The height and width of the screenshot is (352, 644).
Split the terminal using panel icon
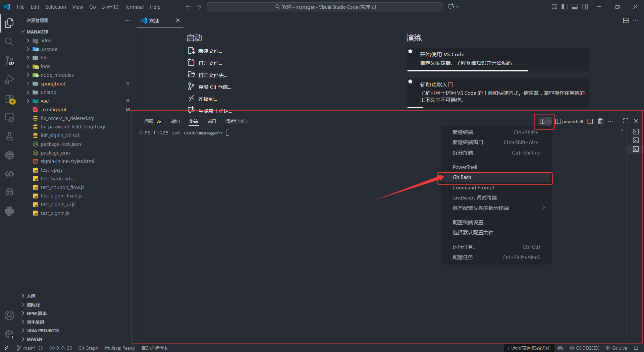pos(590,121)
